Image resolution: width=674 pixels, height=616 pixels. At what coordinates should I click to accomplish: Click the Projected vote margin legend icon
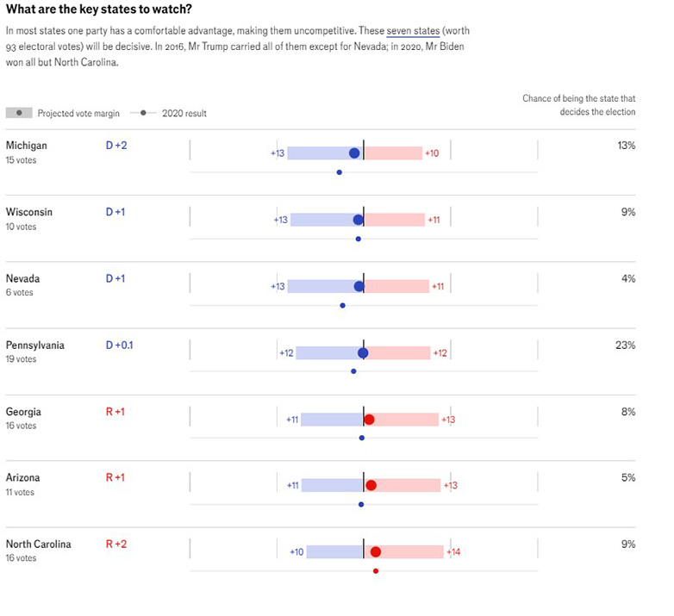[19, 113]
